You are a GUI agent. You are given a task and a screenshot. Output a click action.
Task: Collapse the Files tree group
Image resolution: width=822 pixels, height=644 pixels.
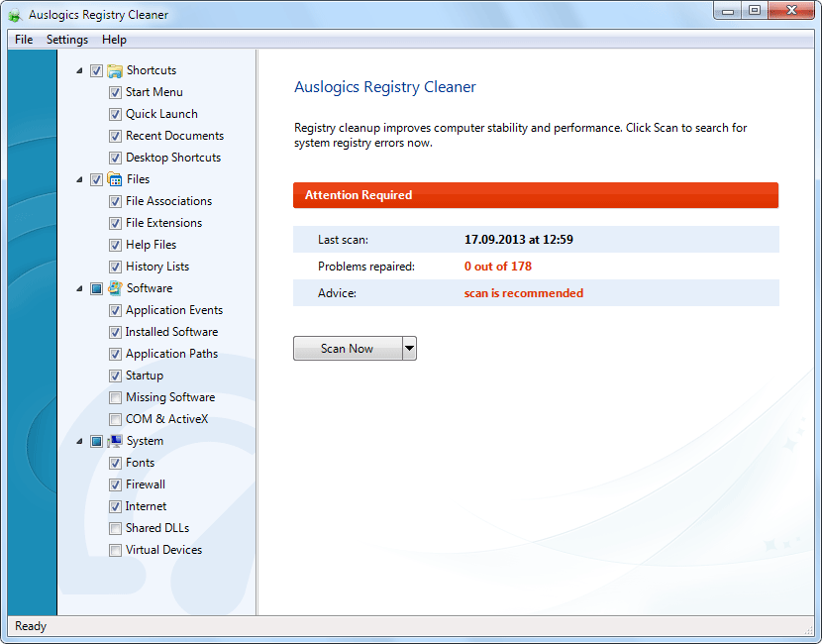[79, 179]
